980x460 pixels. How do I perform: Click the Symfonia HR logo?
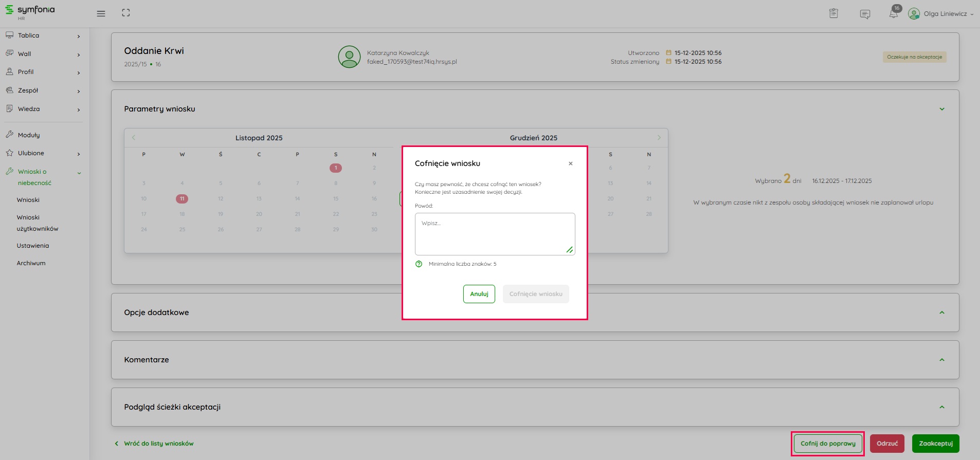point(30,11)
